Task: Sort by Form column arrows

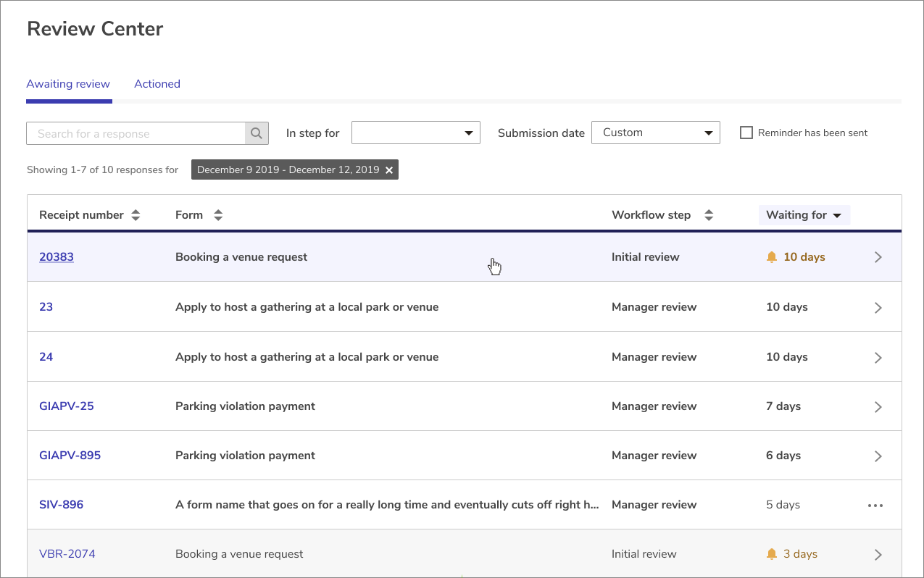Action: 218,215
